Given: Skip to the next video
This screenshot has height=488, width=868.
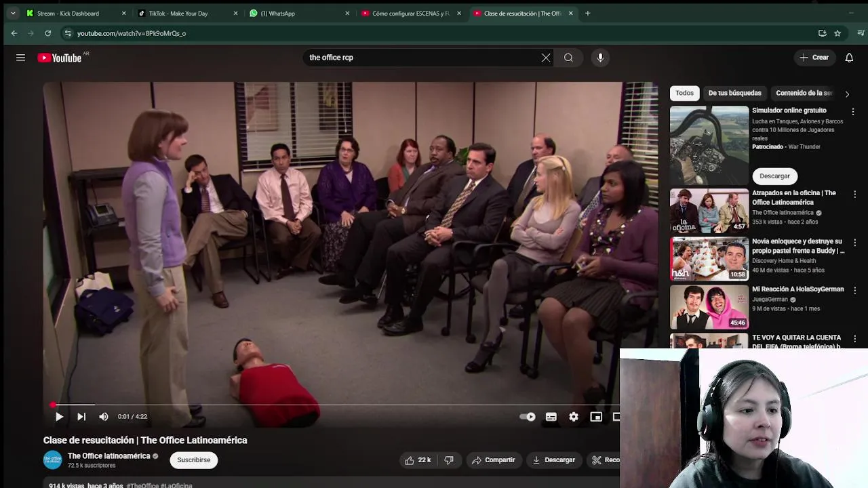Looking at the screenshot, I should 81,417.
